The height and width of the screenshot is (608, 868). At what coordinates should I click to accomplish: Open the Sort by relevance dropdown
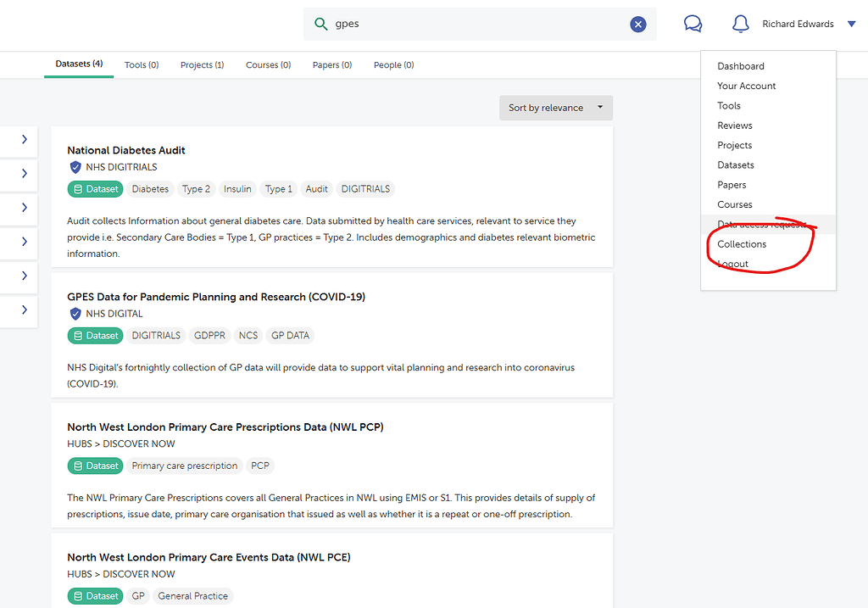(555, 108)
